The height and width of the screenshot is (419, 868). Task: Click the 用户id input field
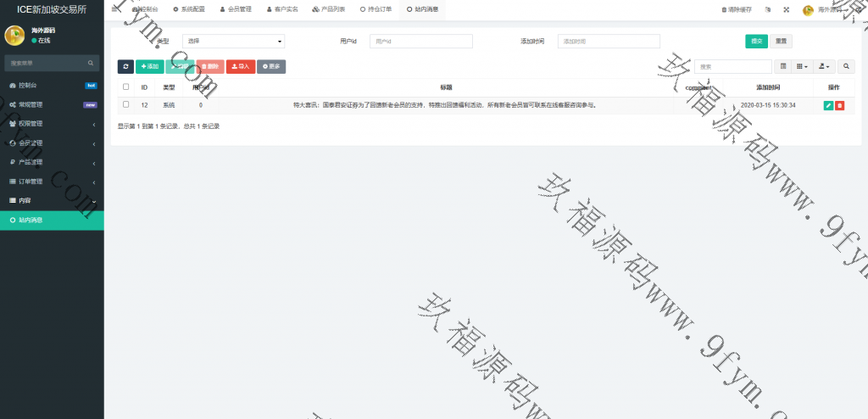(x=420, y=41)
